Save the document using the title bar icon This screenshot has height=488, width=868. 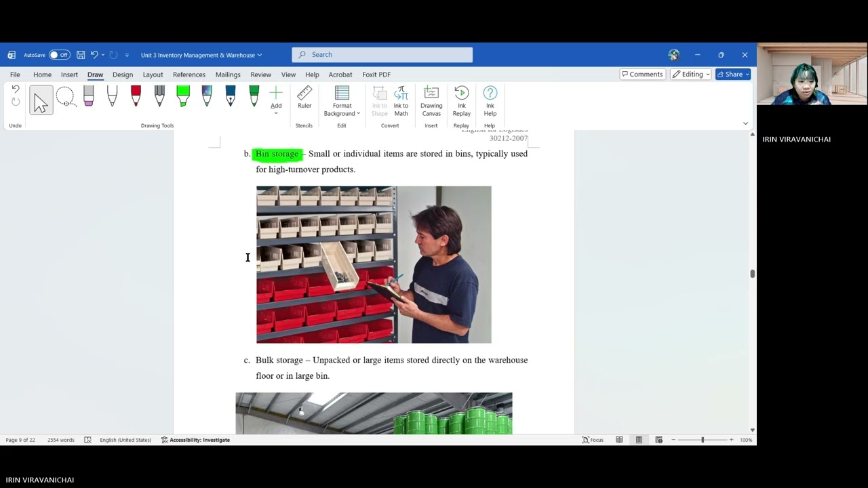click(x=81, y=55)
